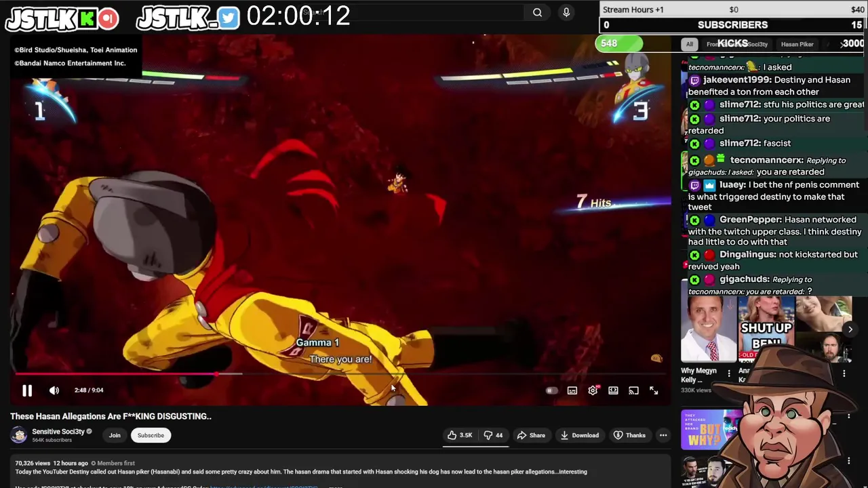This screenshot has height=488, width=868.
Task: Like the video
Action: pos(459,435)
